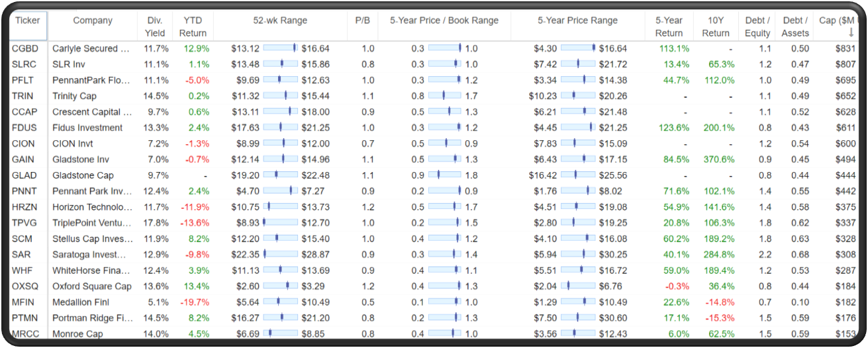The width and height of the screenshot is (868, 348).
Task: Click the 5-Year Price Range header
Action: tap(577, 21)
